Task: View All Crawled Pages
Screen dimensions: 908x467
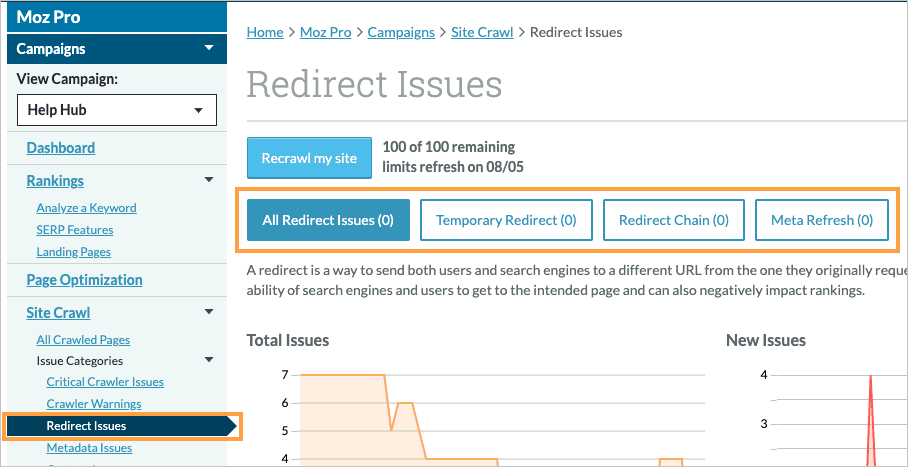Action: click(83, 340)
